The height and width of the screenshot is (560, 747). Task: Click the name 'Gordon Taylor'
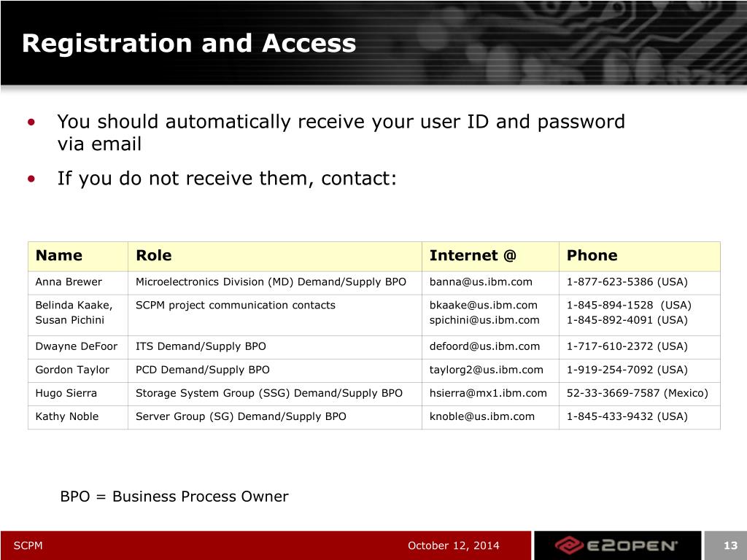coord(72,370)
